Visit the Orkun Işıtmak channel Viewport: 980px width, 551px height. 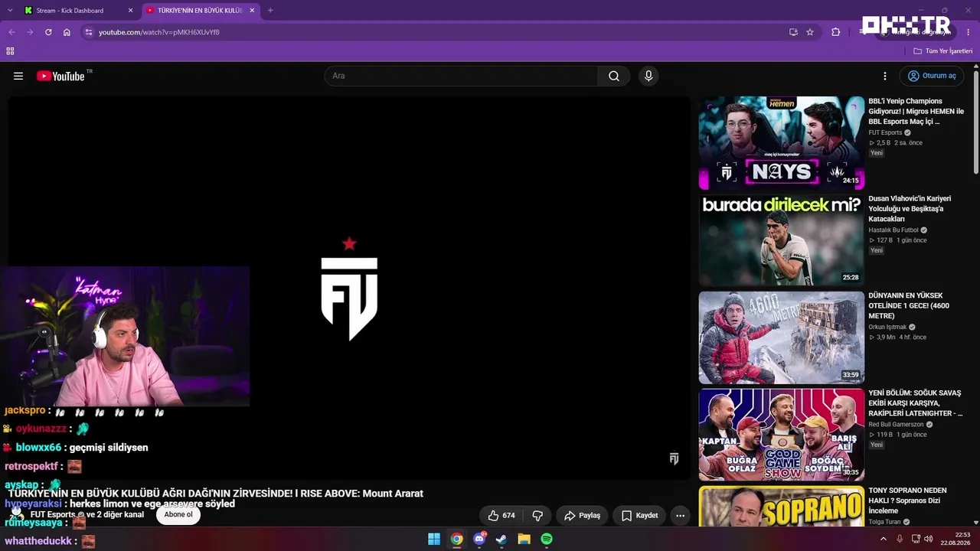(x=888, y=327)
